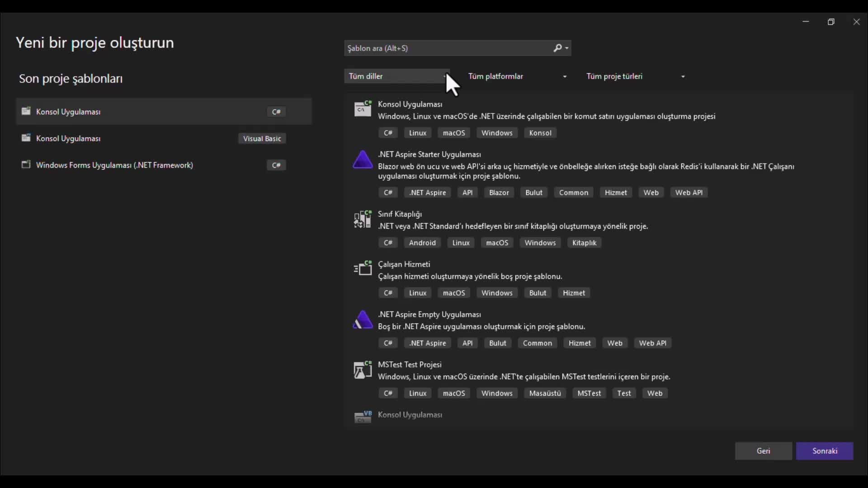Click Web API tag under Aspire Starter
This screenshot has width=868, height=488.
689,192
